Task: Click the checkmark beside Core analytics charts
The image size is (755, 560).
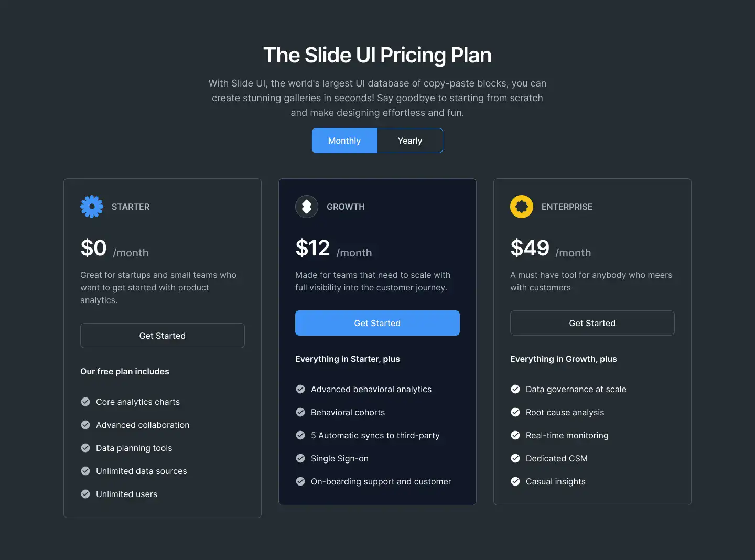Action: 85,402
